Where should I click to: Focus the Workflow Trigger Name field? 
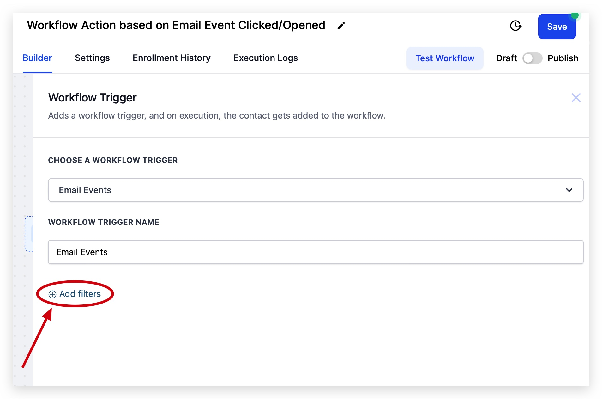pos(316,252)
